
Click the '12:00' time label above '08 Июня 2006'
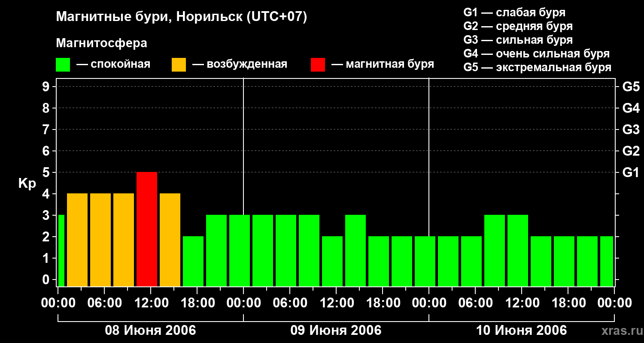(x=151, y=303)
